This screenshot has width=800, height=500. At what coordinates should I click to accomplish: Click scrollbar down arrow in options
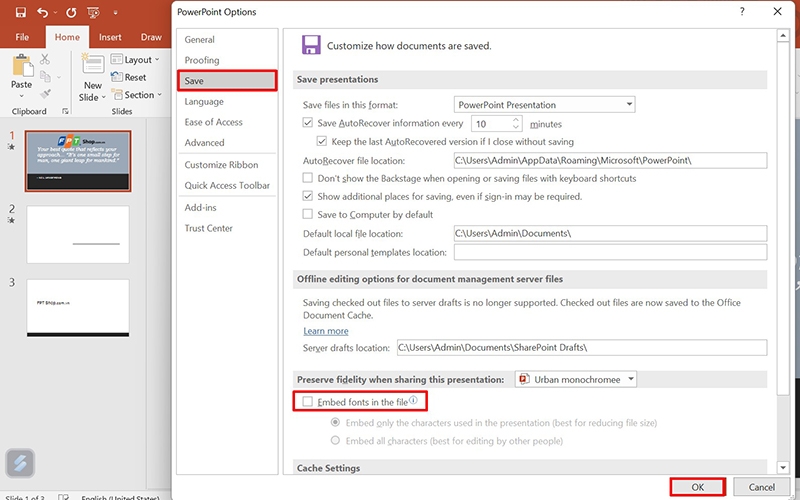pos(783,467)
